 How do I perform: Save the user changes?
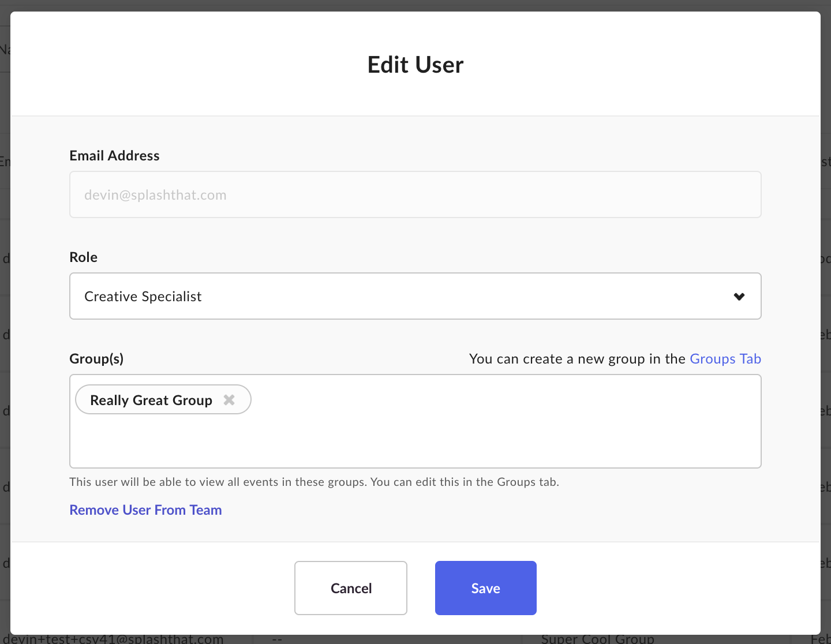click(x=486, y=588)
